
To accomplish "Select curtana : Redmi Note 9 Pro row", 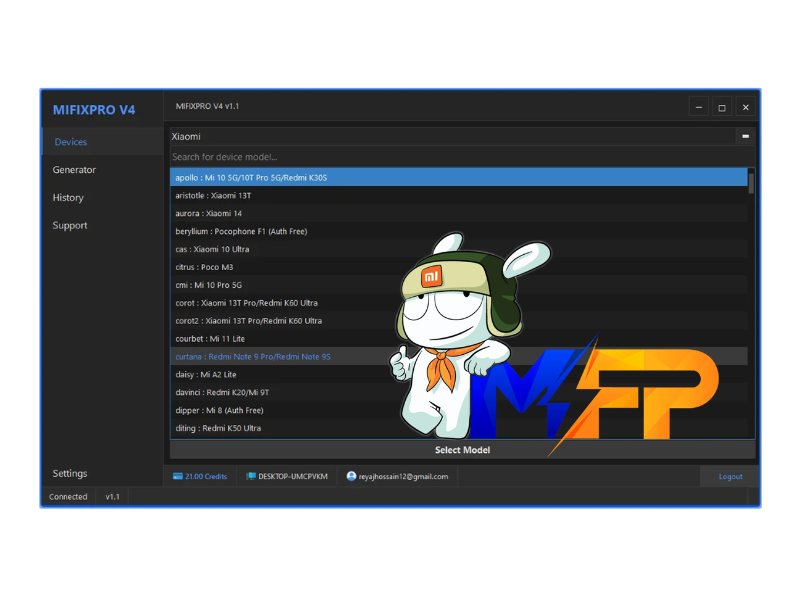I will pos(459,356).
